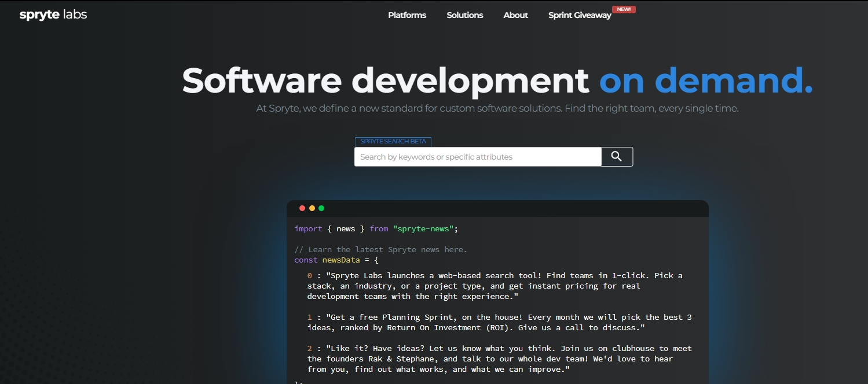Click the Spryte Labs logo
Viewport: 868px width, 384px height.
(x=53, y=15)
